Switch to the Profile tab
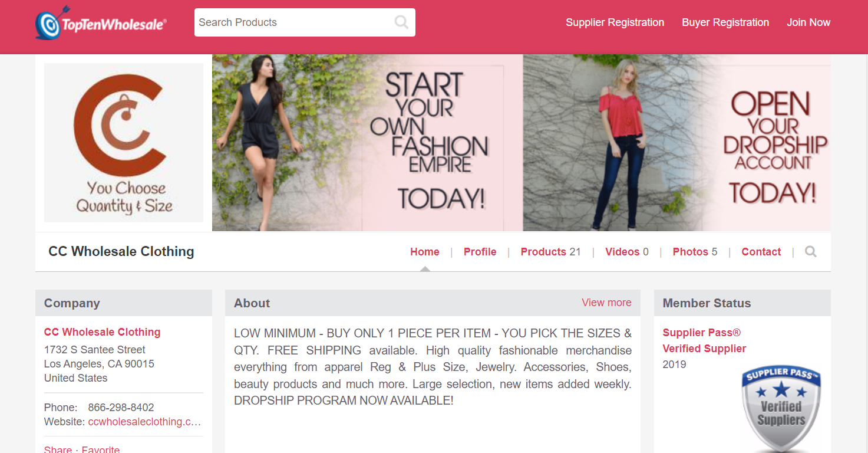Image resolution: width=868 pixels, height=453 pixels. coord(480,252)
